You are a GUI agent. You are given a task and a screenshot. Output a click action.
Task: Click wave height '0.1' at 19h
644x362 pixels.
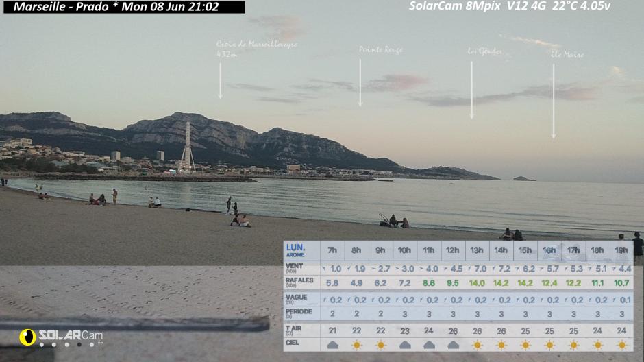[x=625, y=300]
